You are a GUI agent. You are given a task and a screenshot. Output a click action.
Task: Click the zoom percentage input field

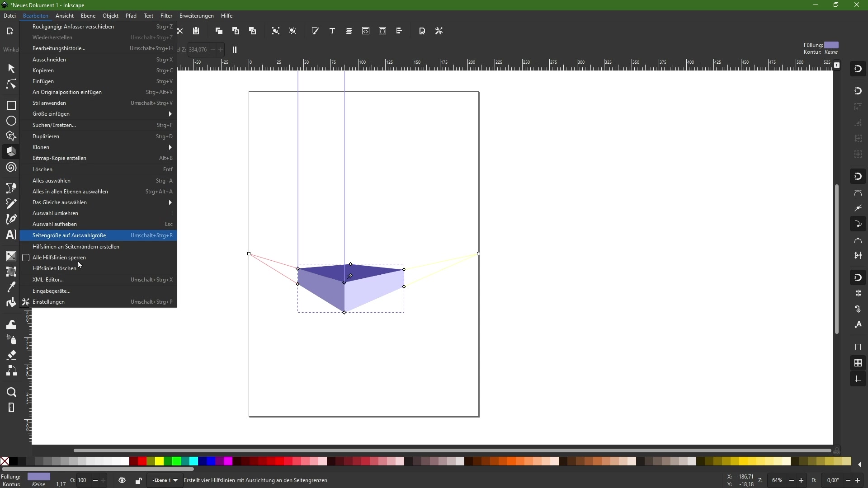click(777, 480)
